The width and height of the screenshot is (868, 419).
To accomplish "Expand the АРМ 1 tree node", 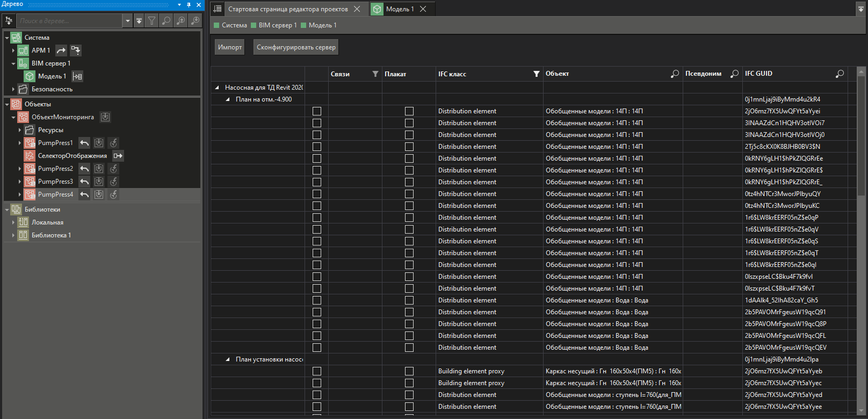I will 13,50.
